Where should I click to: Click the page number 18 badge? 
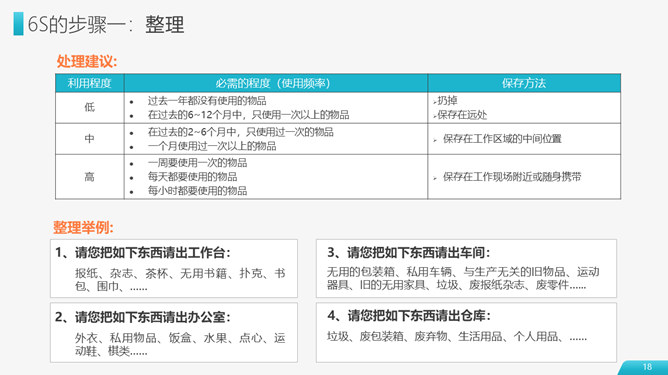[x=647, y=367]
